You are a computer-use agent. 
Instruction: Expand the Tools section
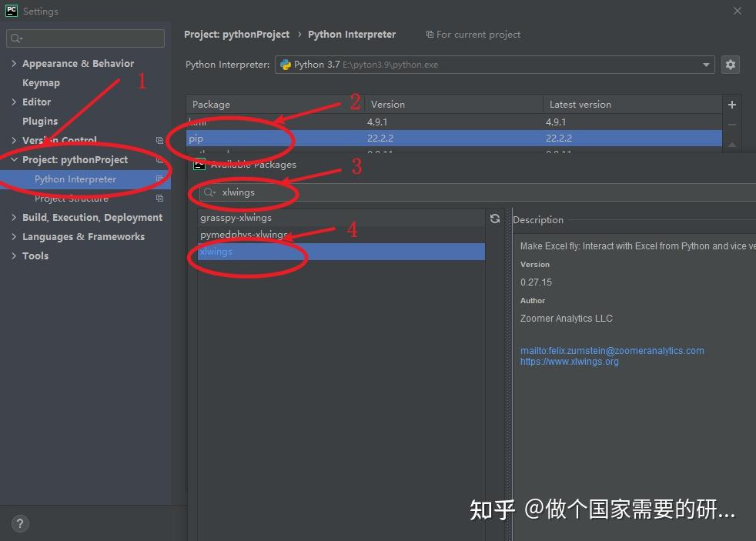(14, 255)
